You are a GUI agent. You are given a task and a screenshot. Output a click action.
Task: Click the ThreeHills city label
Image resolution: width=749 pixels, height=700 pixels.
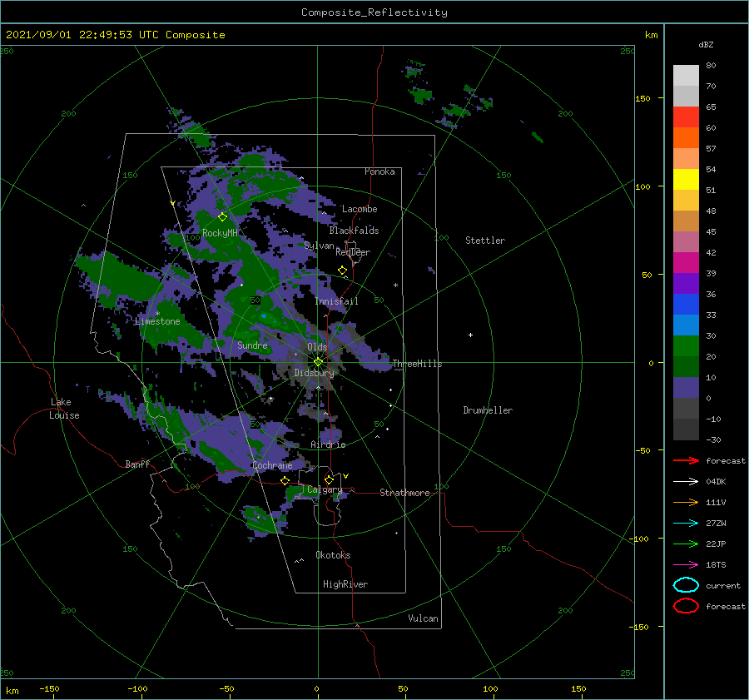point(417,364)
